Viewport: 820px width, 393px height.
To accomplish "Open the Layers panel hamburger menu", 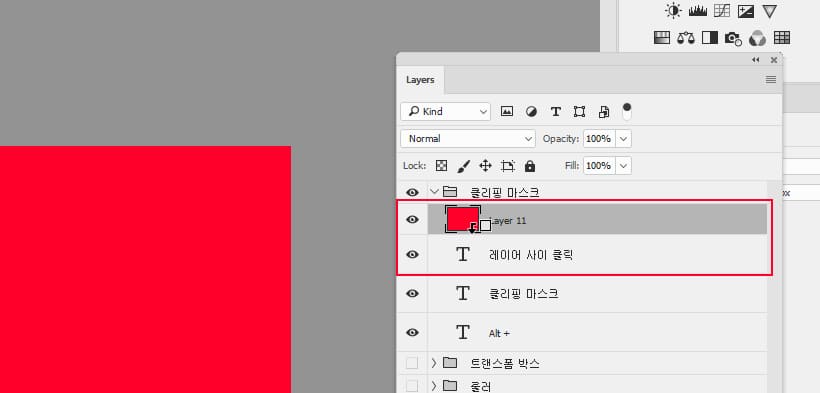I will coord(771,80).
